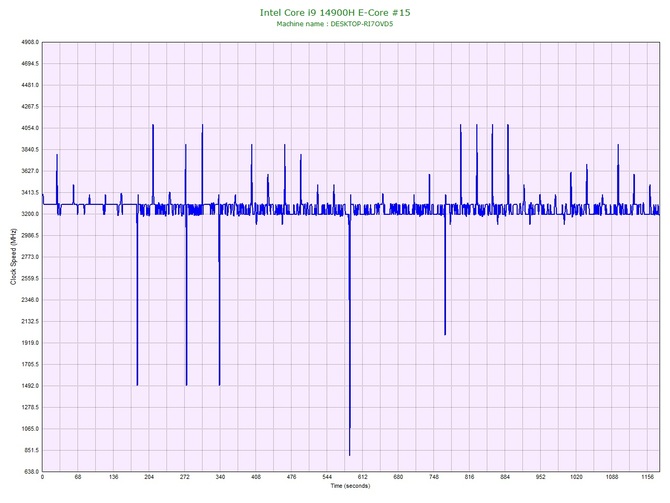Image resolution: width=670 pixels, height=503 pixels.
Task: Click the 1065.0 y-axis tick label
Action: pyautogui.click(x=30, y=429)
